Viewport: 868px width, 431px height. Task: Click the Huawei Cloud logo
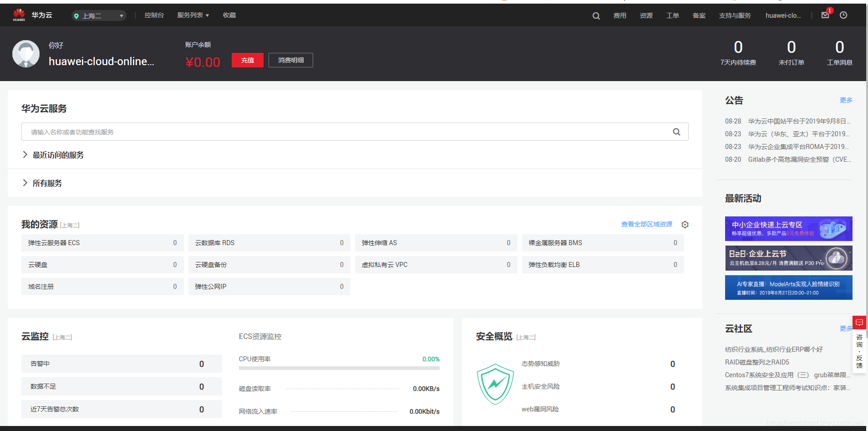19,15
